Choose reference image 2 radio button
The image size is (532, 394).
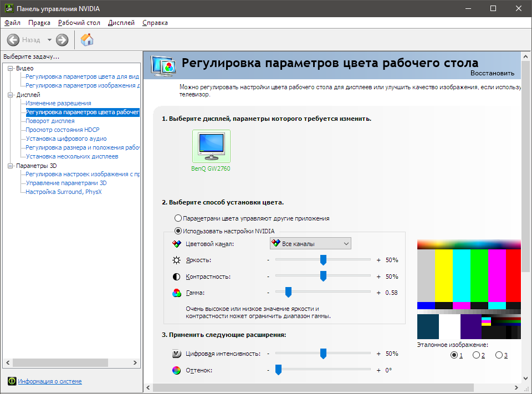click(476, 355)
